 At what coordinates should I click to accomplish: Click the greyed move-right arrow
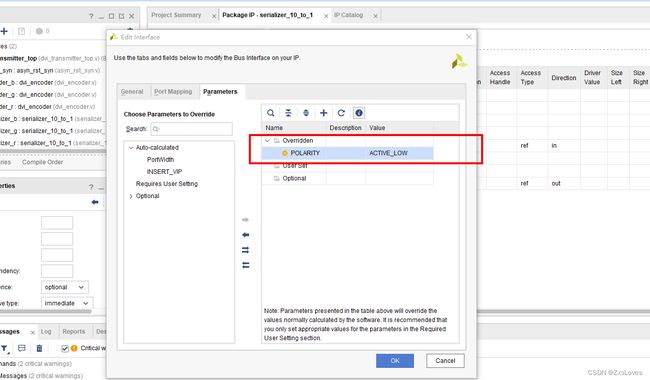(x=245, y=220)
